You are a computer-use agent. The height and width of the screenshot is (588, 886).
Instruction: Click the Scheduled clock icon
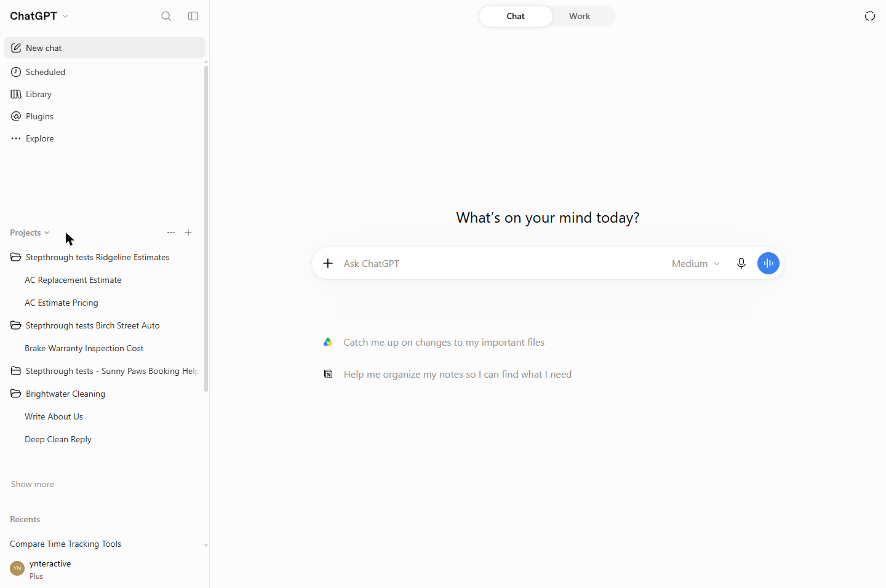click(16, 72)
